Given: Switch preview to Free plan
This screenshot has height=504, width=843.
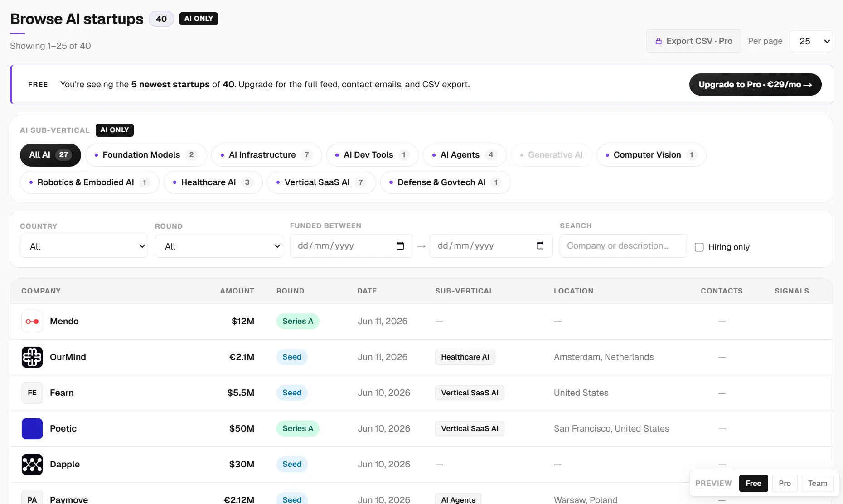Looking at the screenshot, I should coord(753,483).
